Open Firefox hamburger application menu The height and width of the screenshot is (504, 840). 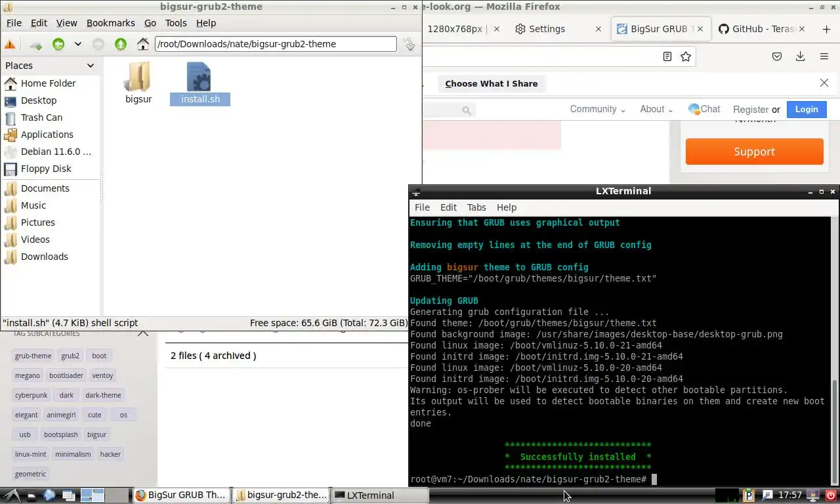click(824, 56)
